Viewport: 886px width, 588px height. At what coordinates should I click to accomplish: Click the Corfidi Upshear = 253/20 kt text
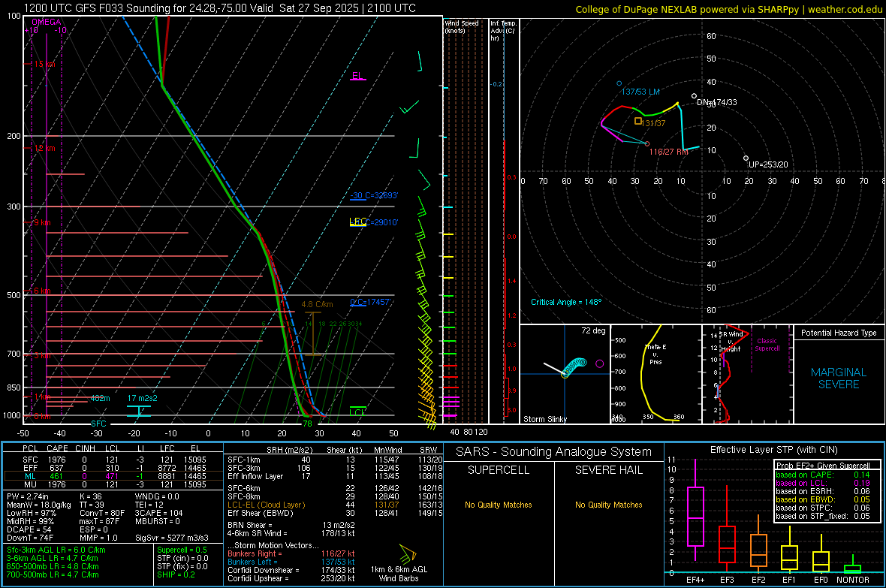291,578
